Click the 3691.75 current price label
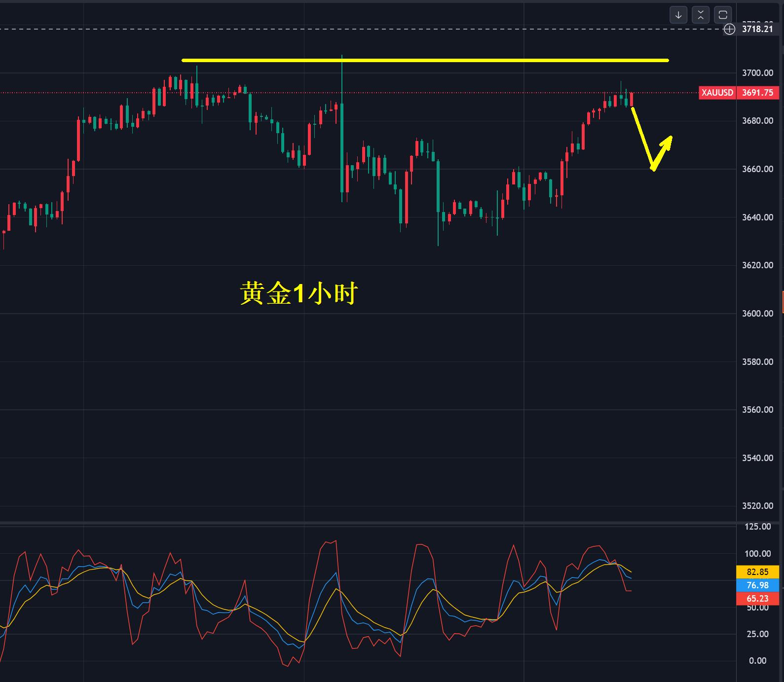The width and height of the screenshot is (784, 682). click(x=757, y=93)
